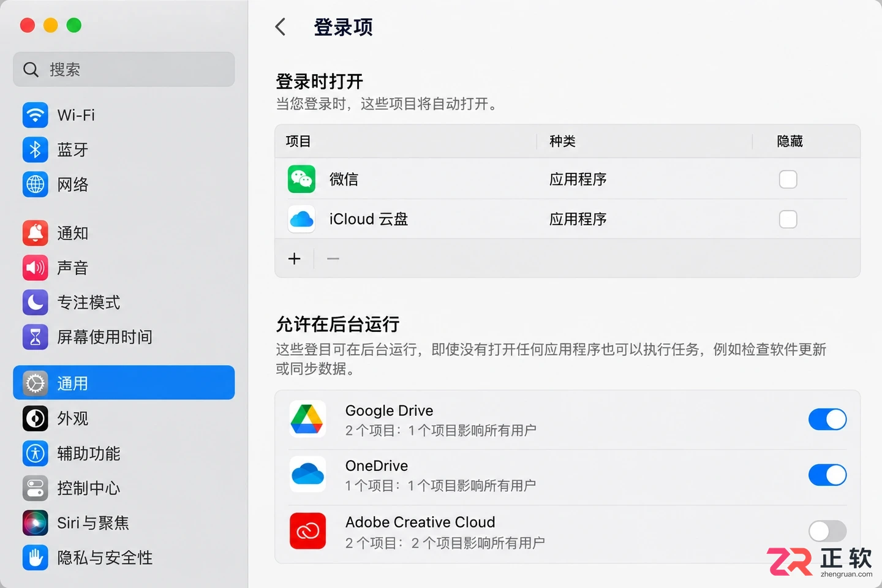The width and height of the screenshot is (882, 588).
Task: Click the 通用 gear icon
Action: pos(35,383)
